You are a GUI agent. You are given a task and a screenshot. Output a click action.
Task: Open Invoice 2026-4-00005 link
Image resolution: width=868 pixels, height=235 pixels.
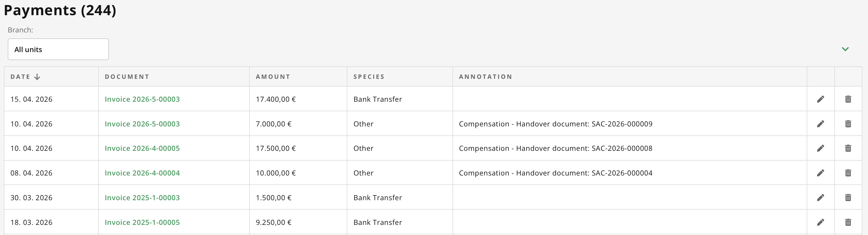coord(142,148)
